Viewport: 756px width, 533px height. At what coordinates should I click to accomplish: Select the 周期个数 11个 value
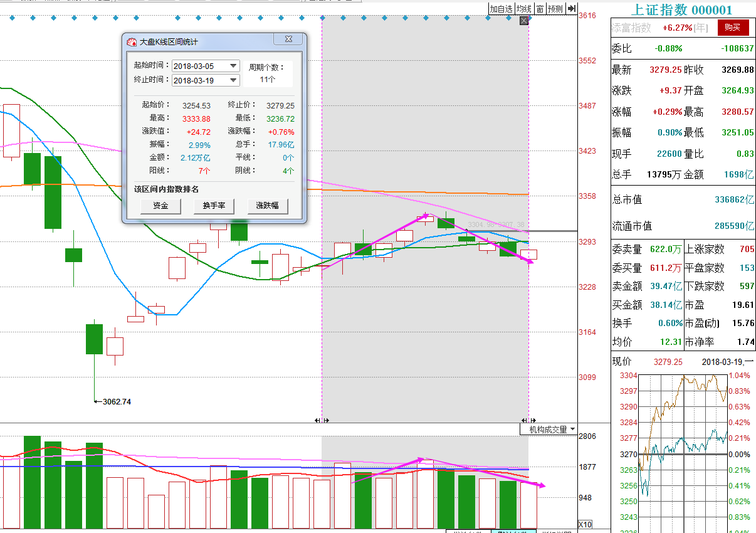pyautogui.click(x=268, y=80)
